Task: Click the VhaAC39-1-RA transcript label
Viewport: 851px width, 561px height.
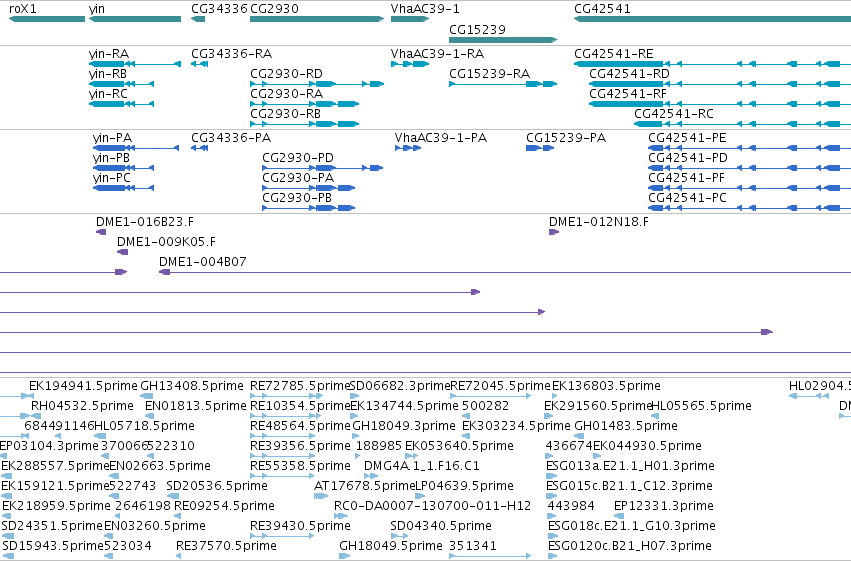Action: click(437, 54)
